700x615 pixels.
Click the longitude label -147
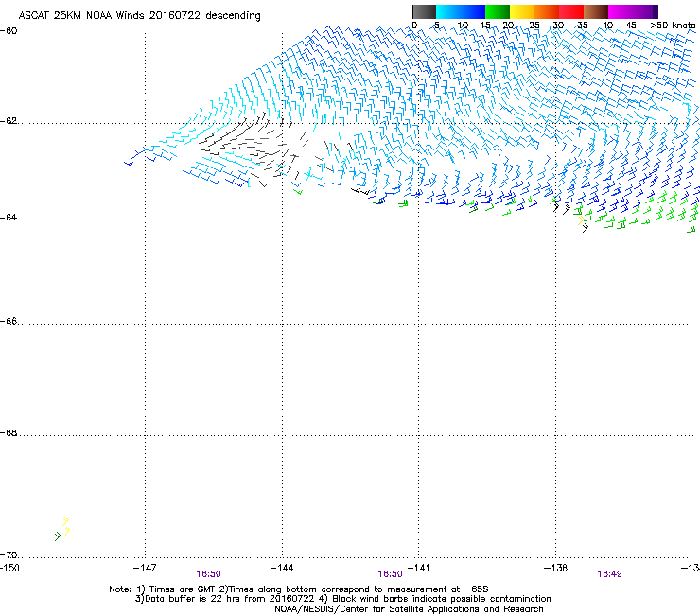point(145,568)
